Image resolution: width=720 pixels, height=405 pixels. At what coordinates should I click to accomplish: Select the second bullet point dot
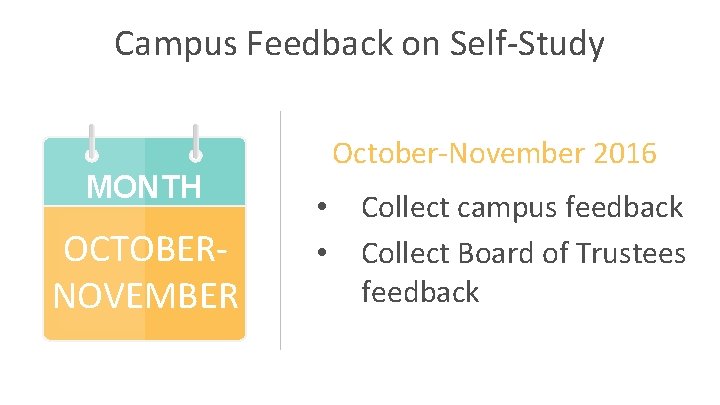tap(322, 252)
